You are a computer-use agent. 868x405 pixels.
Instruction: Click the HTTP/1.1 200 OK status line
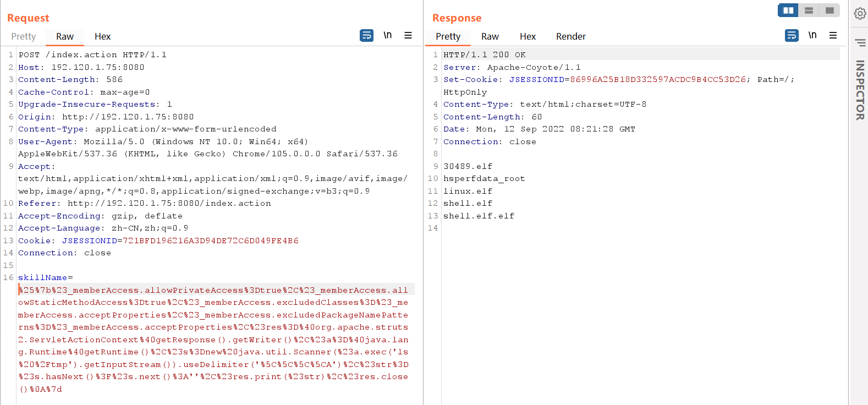(x=485, y=55)
